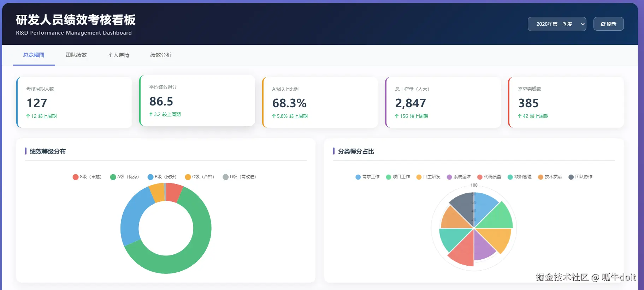Image resolution: width=644 pixels, height=290 pixels.
Task: Toggle the B级（良好）legend entry
Action: (x=162, y=177)
